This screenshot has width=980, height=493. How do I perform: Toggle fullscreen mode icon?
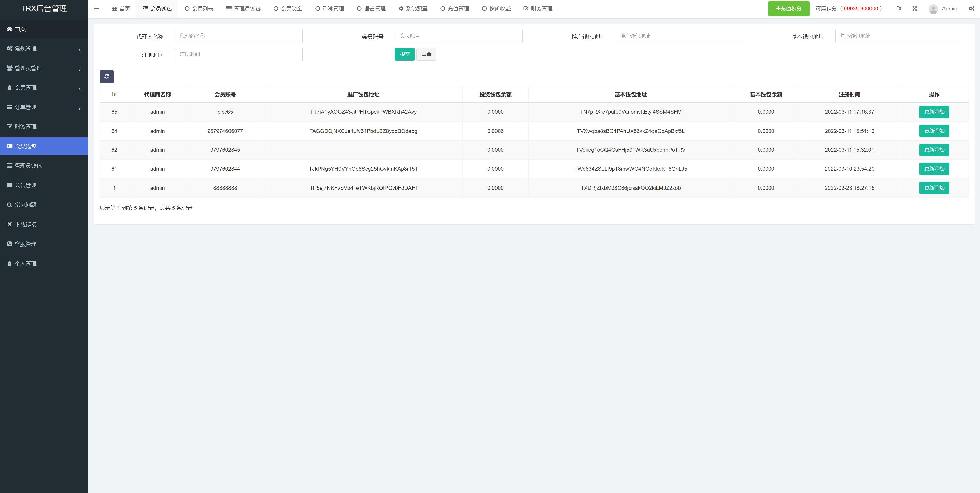915,8
